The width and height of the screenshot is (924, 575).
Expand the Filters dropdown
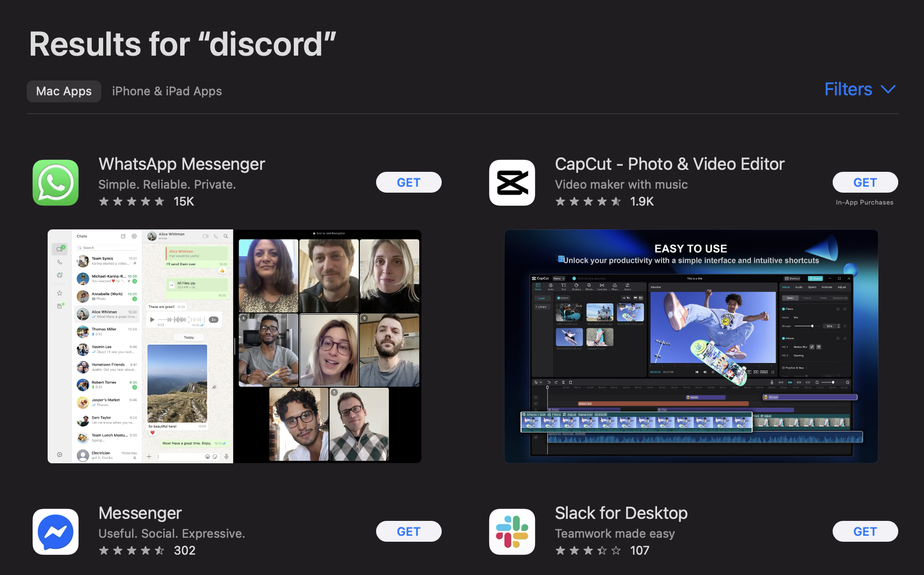click(x=860, y=89)
